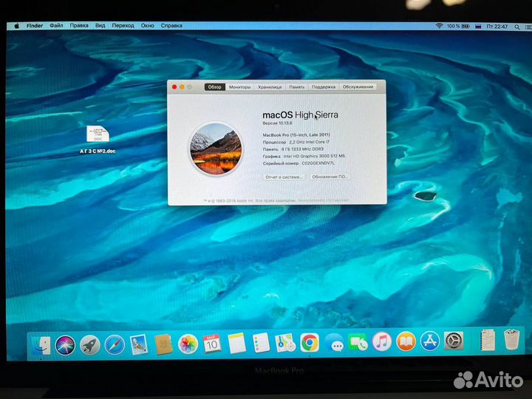Viewport: 532px width, 399px height.
Task: Open Calendar showing date 10
Action: (x=212, y=344)
